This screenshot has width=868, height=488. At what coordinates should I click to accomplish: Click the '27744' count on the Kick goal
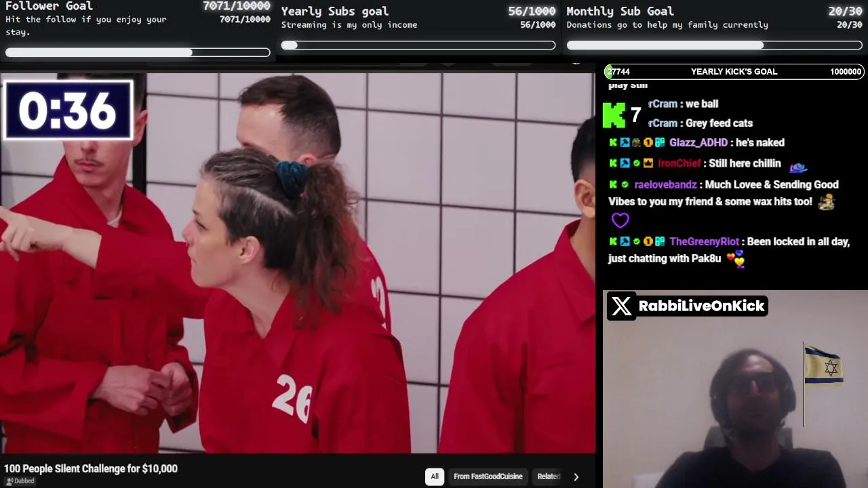click(x=618, y=72)
